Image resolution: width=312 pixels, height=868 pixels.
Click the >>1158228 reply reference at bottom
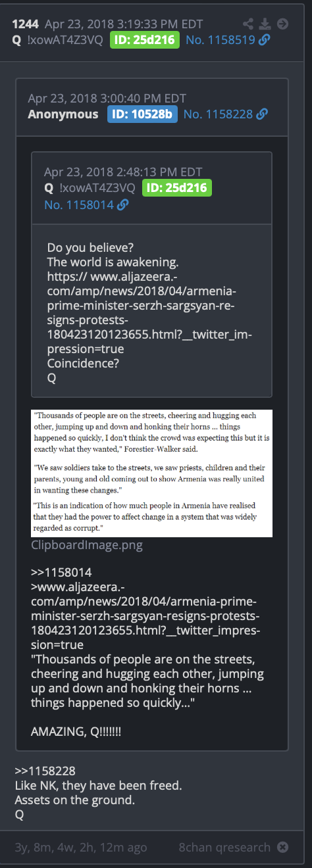(45, 770)
